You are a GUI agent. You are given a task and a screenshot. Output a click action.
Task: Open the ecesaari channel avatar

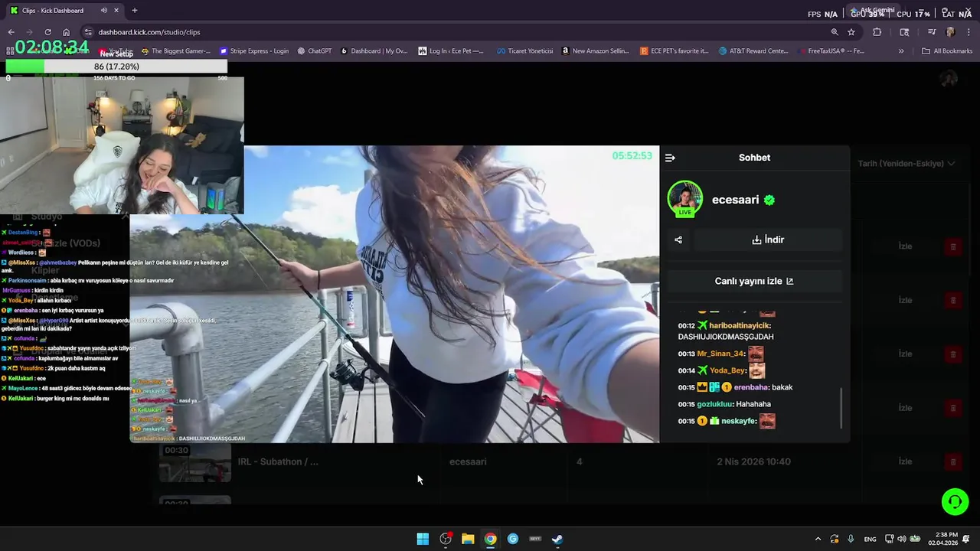point(684,199)
